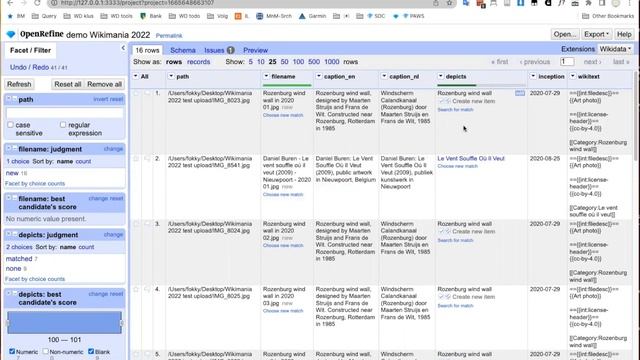640x360 pixels.
Task: Open the Bank bookmark shield icon
Action: [x=143, y=16]
